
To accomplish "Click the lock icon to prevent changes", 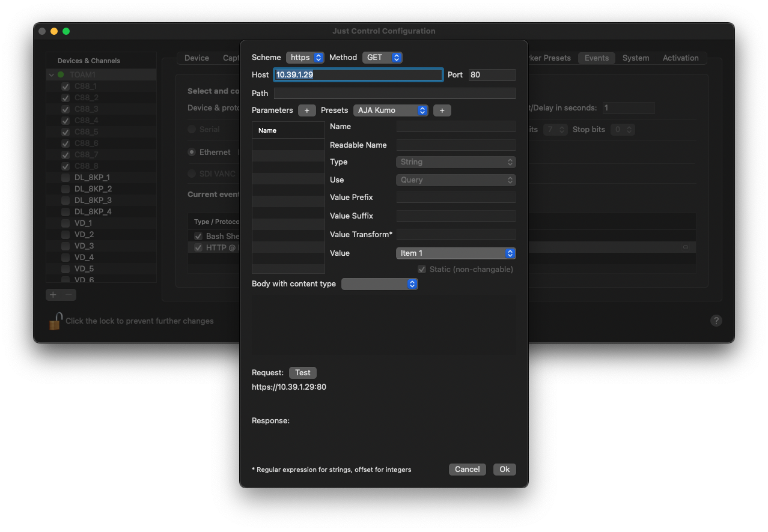I will click(55, 321).
